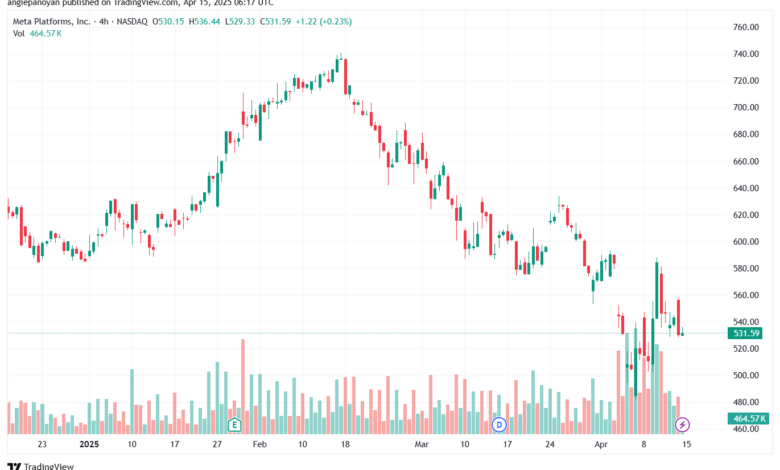
Task: Click the green E earnings marker icon
Action: pyautogui.click(x=234, y=425)
